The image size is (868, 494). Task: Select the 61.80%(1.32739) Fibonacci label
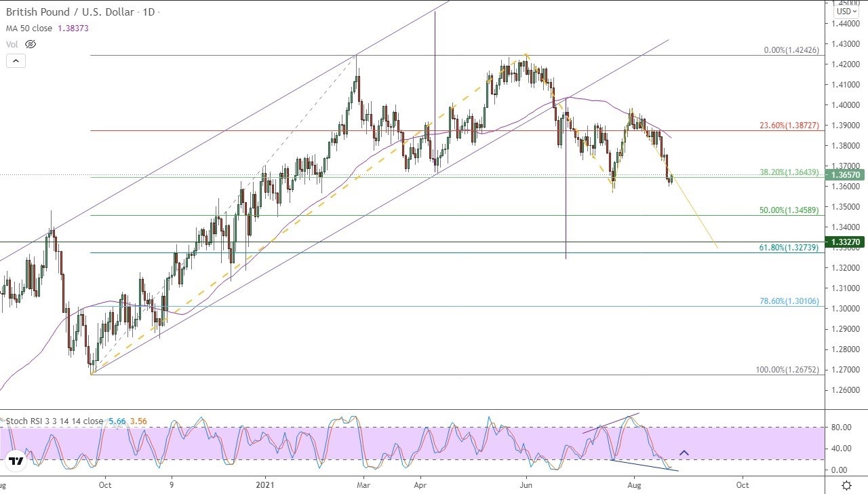(x=789, y=248)
